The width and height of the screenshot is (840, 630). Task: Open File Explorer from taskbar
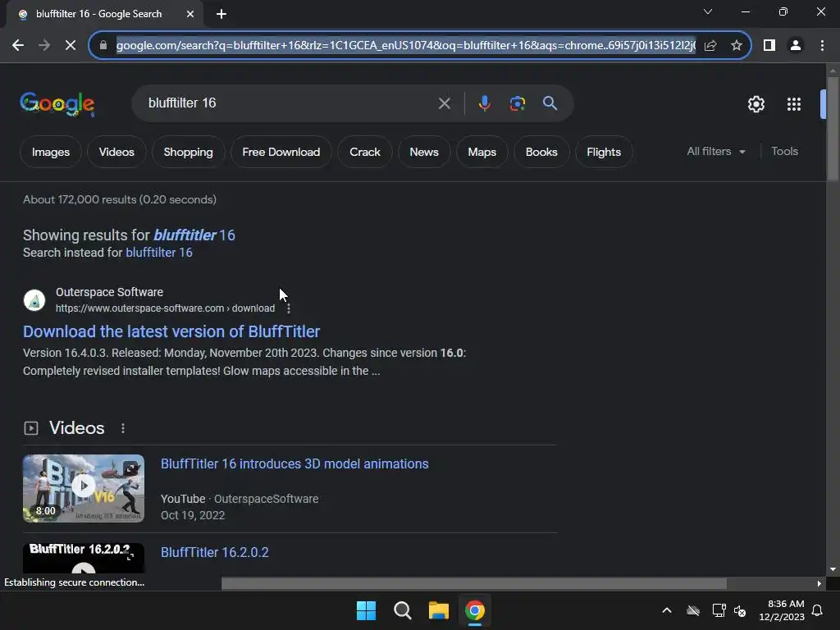pos(439,610)
